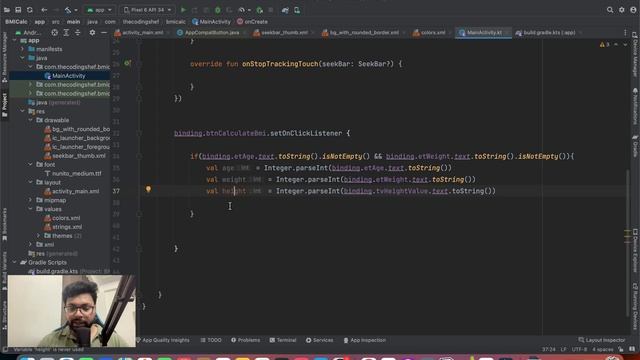Toggle the Gradle tool window button
Viewport: 640px width, 360px height.
coord(635,146)
